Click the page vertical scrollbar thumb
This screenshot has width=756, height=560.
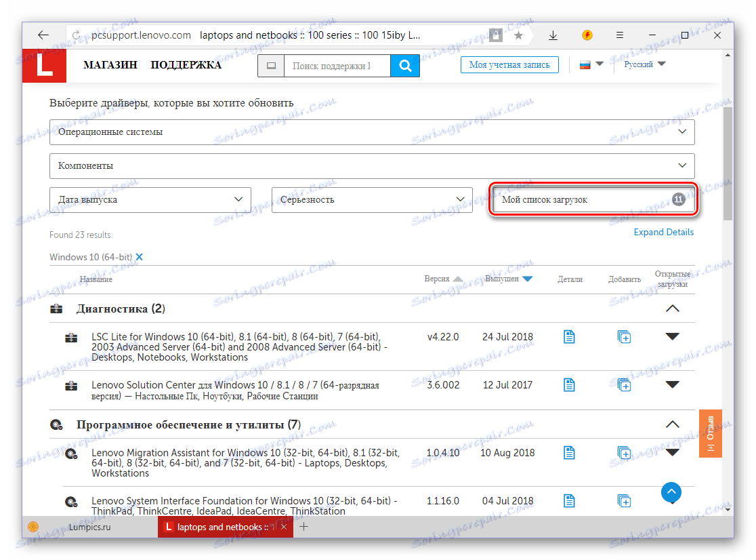tap(728, 164)
